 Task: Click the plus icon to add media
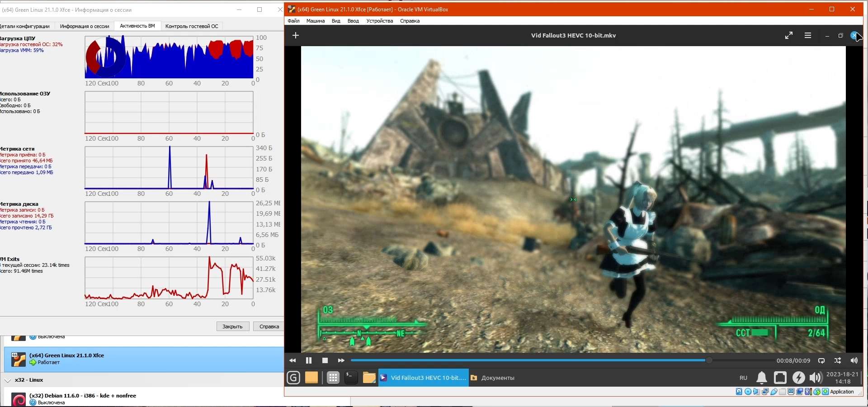coord(296,35)
